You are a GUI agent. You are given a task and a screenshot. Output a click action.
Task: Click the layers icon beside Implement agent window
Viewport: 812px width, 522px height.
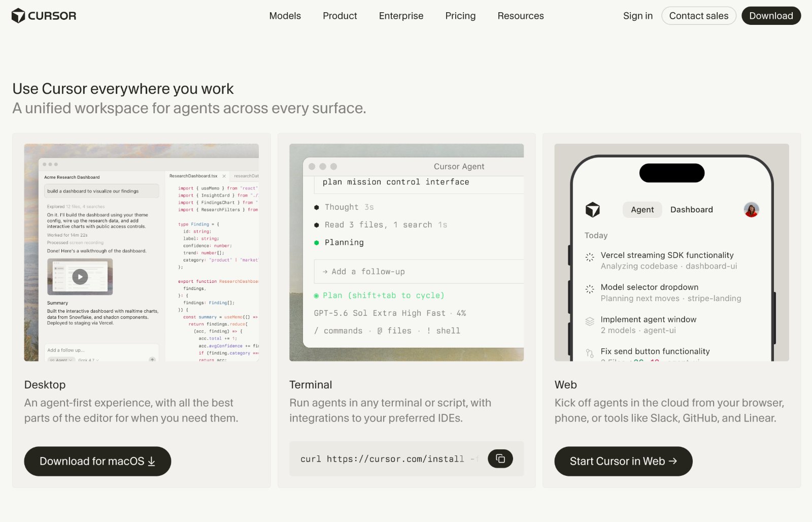click(589, 321)
